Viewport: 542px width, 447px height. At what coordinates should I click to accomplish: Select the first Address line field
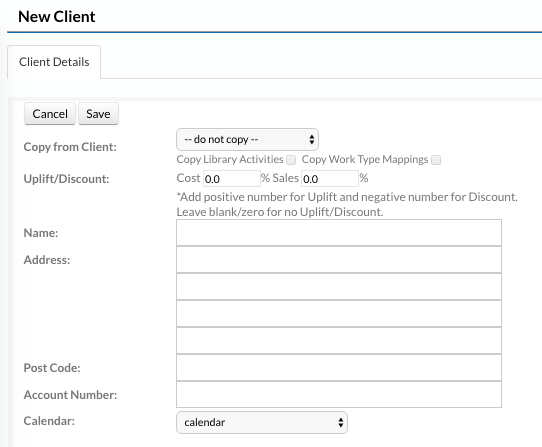pos(339,260)
